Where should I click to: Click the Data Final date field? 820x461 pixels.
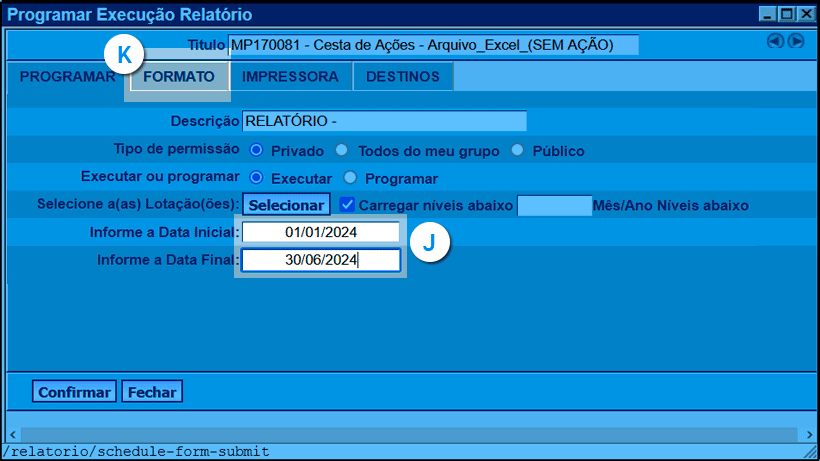(321, 260)
